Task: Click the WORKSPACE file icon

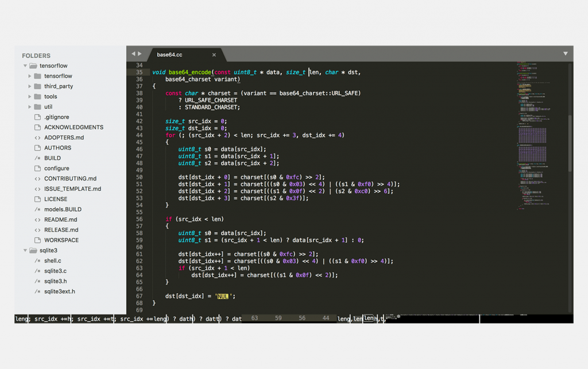Action: click(37, 240)
